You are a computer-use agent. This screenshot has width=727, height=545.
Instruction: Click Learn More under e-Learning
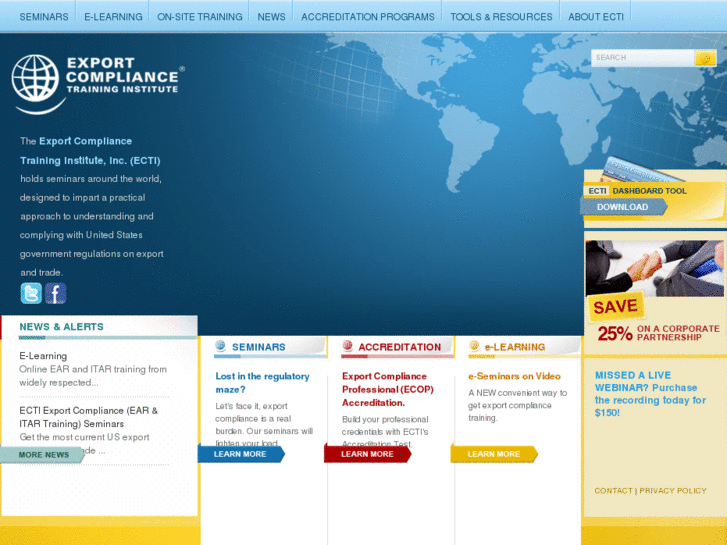(494, 454)
